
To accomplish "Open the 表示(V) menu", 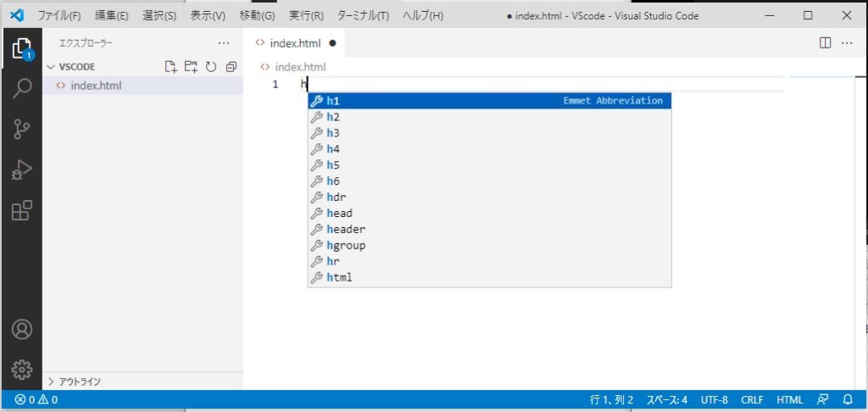I will click(x=208, y=16).
